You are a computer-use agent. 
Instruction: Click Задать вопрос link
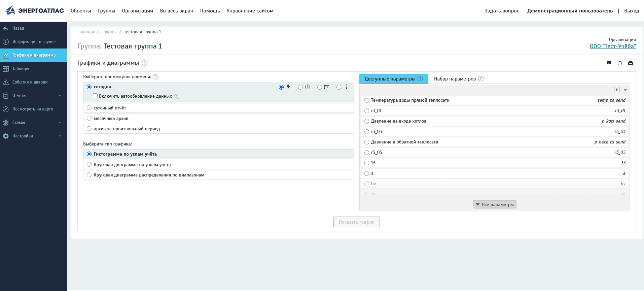pos(502,11)
